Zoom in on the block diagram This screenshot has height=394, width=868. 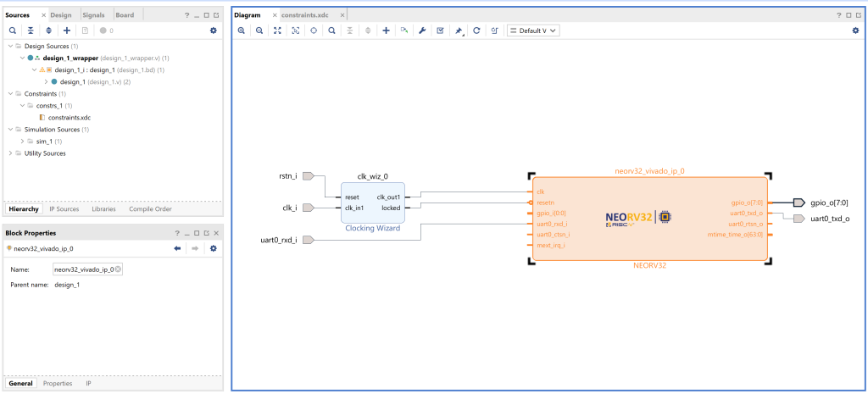(242, 31)
